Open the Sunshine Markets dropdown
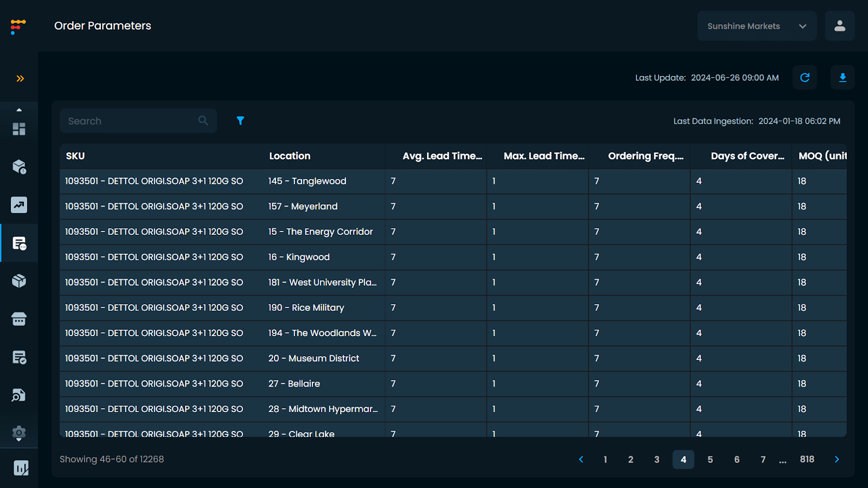The image size is (868, 488). click(756, 26)
